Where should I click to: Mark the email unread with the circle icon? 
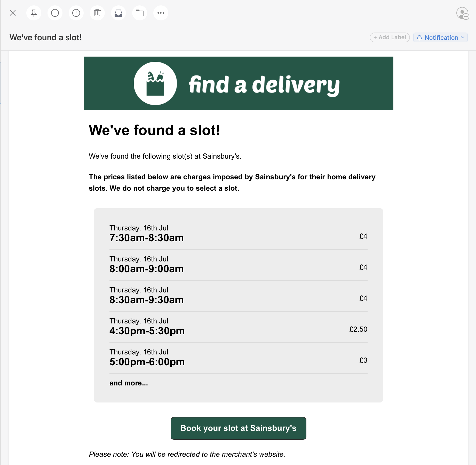tap(55, 13)
